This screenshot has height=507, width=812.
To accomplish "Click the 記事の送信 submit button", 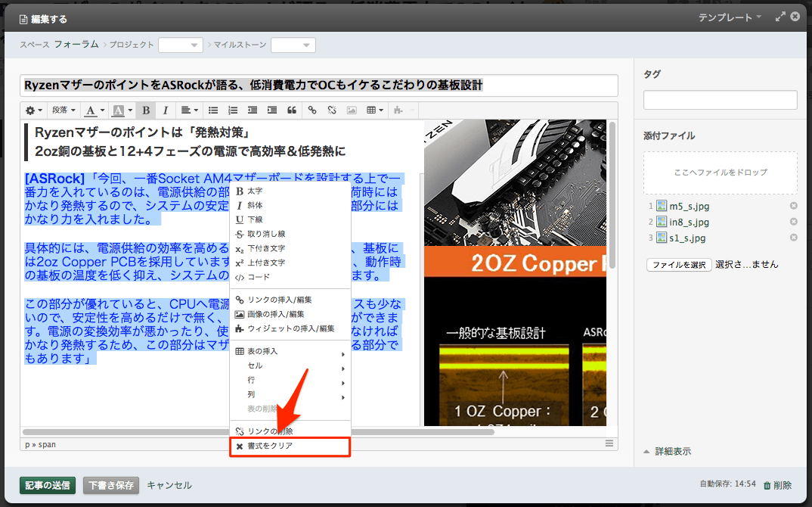I will point(48,485).
